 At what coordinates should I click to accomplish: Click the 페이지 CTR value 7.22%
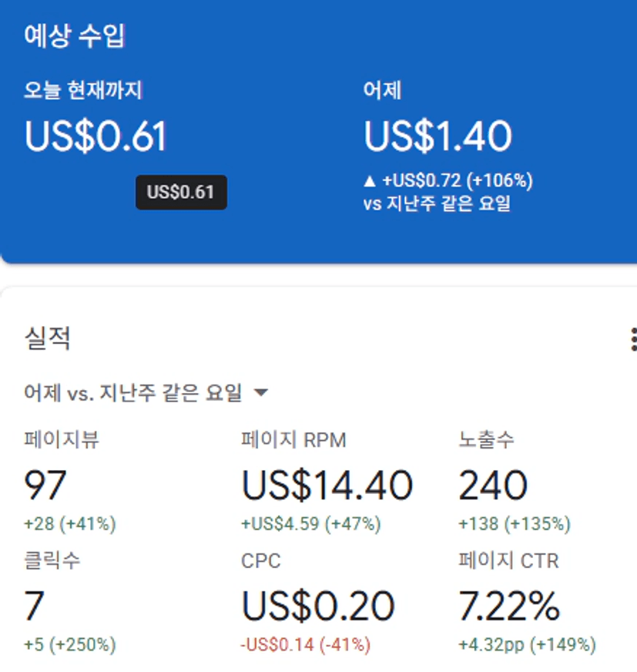[509, 606]
